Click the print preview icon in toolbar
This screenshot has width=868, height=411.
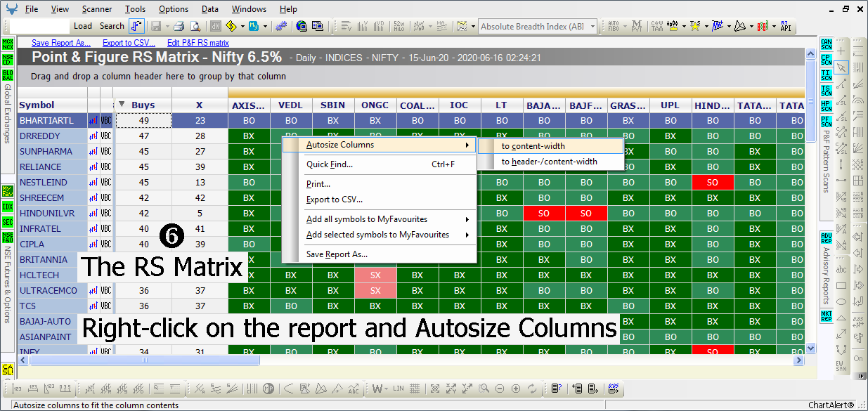pos(195,26)
